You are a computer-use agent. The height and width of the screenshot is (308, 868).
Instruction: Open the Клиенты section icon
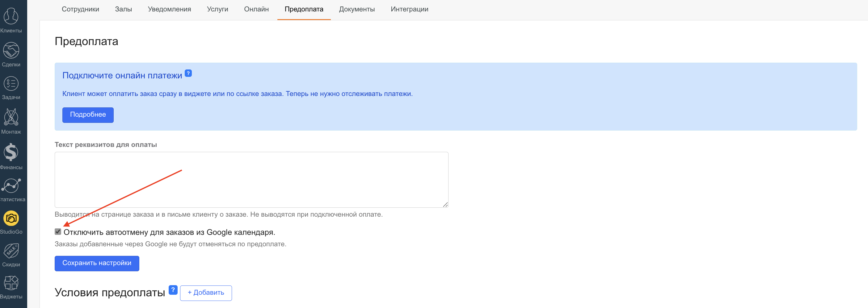tap(11, 16)
